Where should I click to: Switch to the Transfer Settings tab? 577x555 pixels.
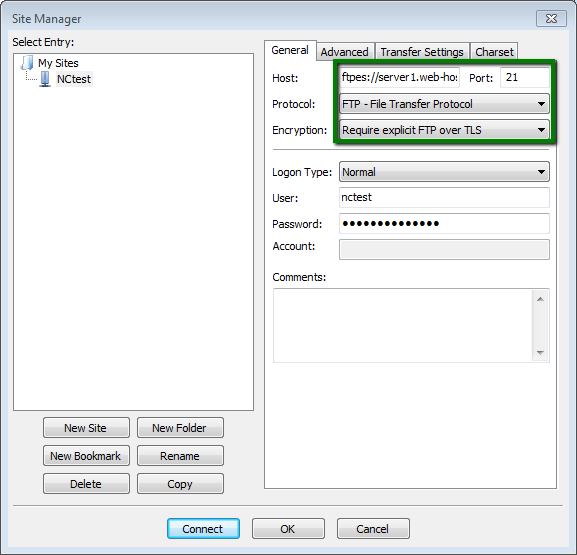(x=422, y=52)
